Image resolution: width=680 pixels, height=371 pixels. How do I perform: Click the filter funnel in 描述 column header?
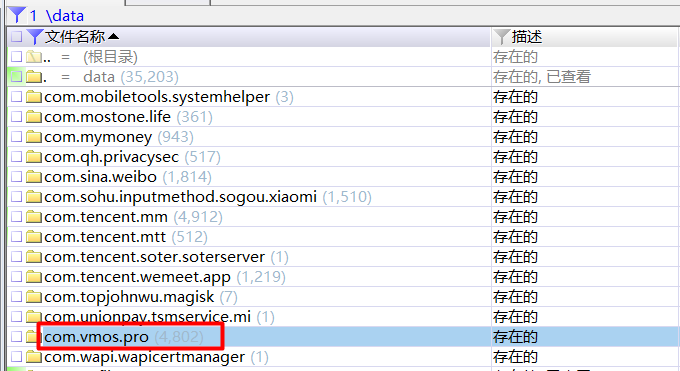pyautogui.click(x=502, y=37)
